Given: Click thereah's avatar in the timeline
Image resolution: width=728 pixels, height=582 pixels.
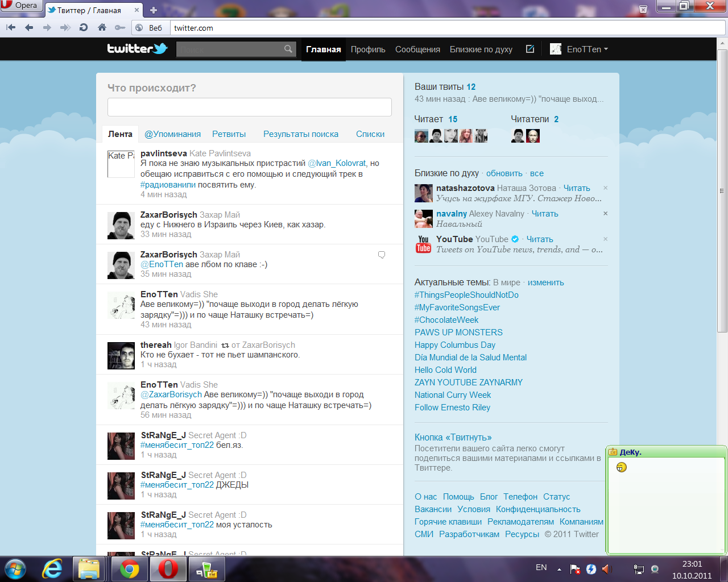Looking at the screenshot, I should point(121,356).
